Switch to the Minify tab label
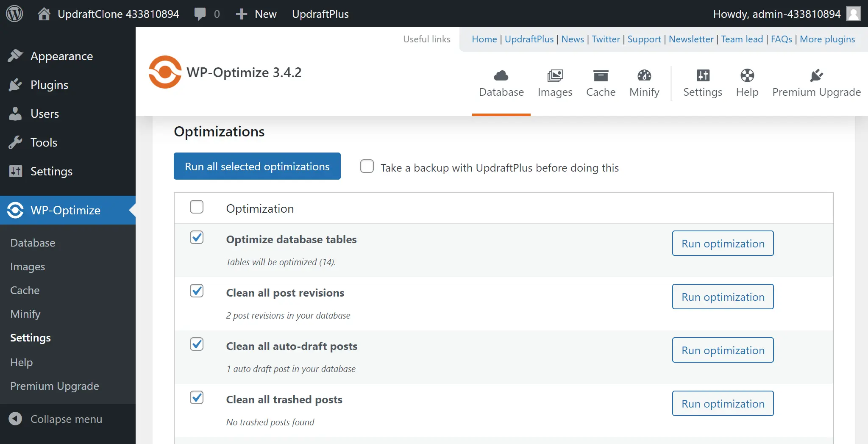 (644, 92)
